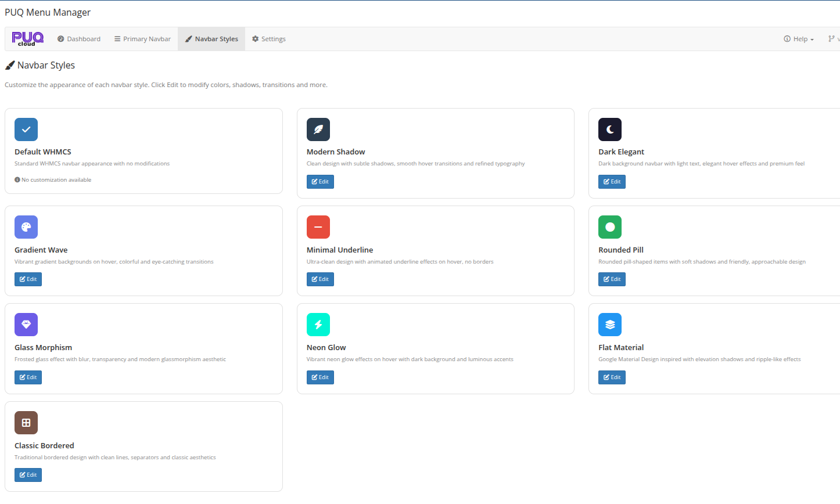Viewport: 840px width, 504px height.
Task: Select the Navbar Styles tab
Action: coord(211,38)
